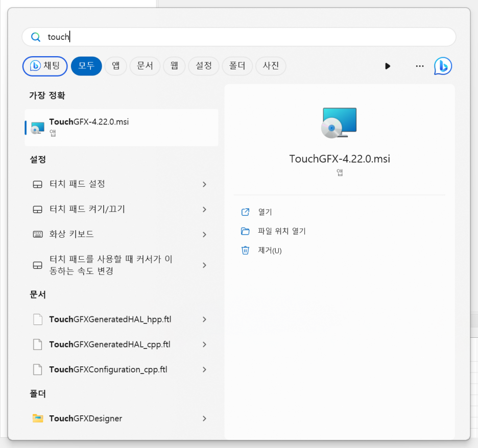Click the TouchGFXDesigner folder icon
The width and height of the screenshot is (478, 448).
(x=38, y=418)
